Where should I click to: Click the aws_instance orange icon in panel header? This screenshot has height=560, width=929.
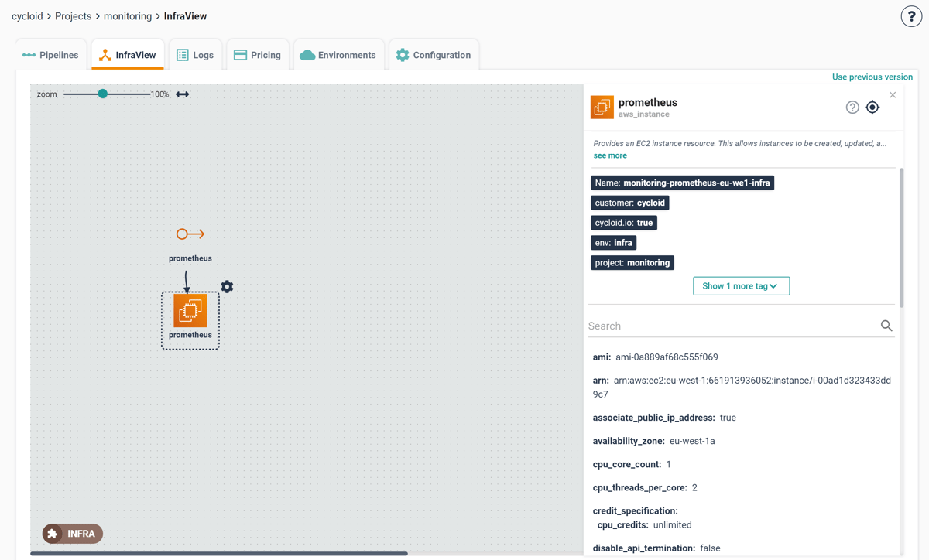point(602,107)
